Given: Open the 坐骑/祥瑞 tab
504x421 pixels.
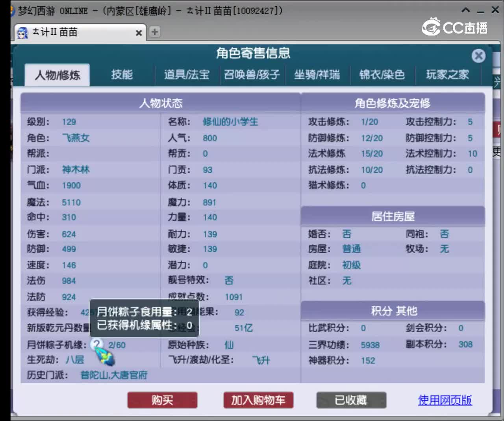Looking at the screenshot, I should (317, 75).
